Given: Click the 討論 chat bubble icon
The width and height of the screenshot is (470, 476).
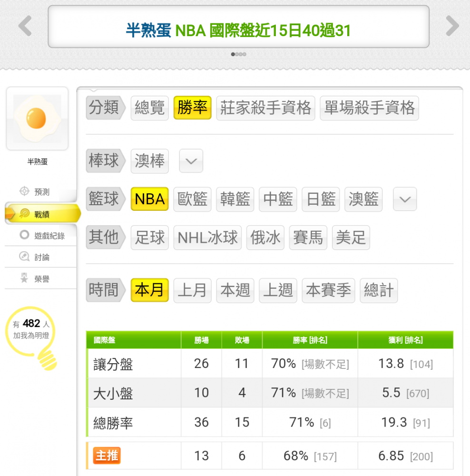Looking at the screenshot, I should pos(24,257).
